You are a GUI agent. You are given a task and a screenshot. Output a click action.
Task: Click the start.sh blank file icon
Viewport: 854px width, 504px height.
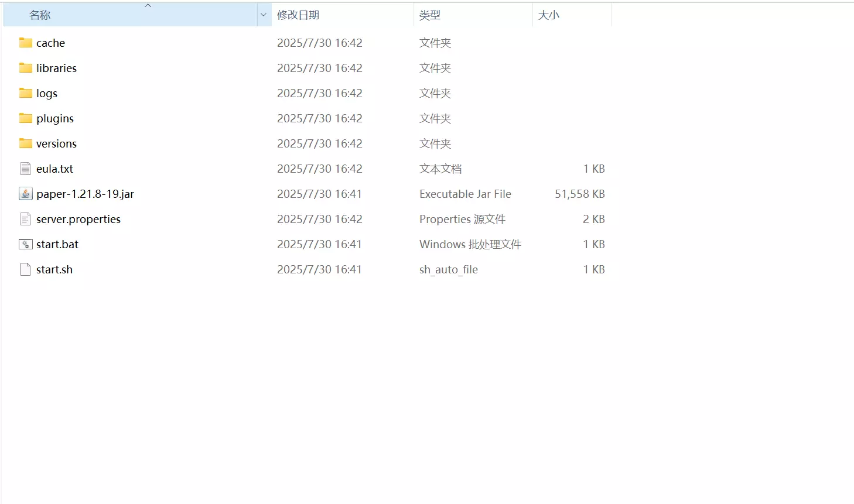pyautogui.click(x=26, y=269)
